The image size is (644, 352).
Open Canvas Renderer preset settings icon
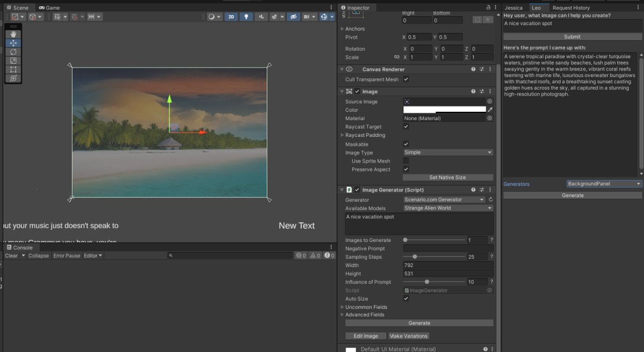pyautogui.click(x=482, y=69)
